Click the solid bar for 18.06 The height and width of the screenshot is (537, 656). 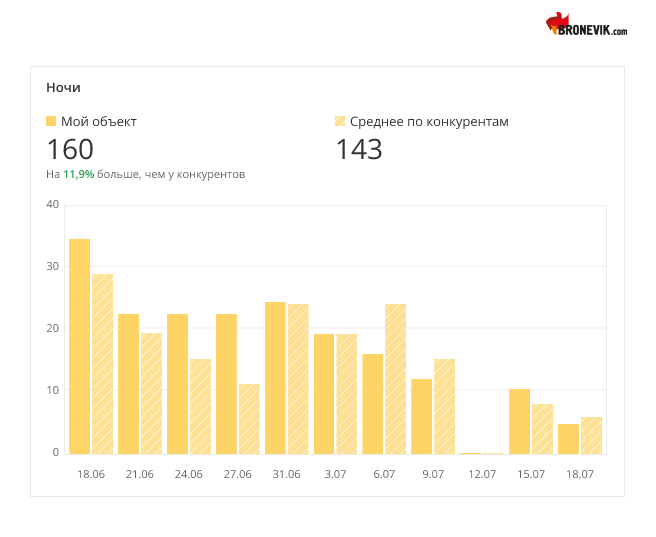point(79,346)
